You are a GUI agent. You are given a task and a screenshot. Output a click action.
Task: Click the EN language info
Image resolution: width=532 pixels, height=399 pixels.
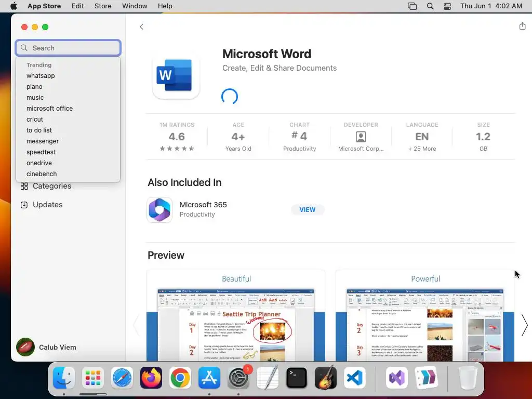422,137
